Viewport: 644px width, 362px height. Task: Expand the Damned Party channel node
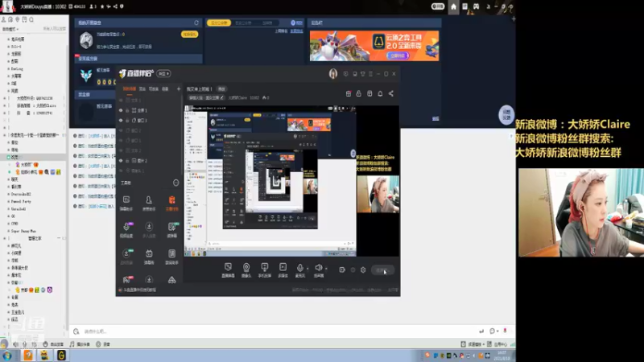(x=8, y=202)
